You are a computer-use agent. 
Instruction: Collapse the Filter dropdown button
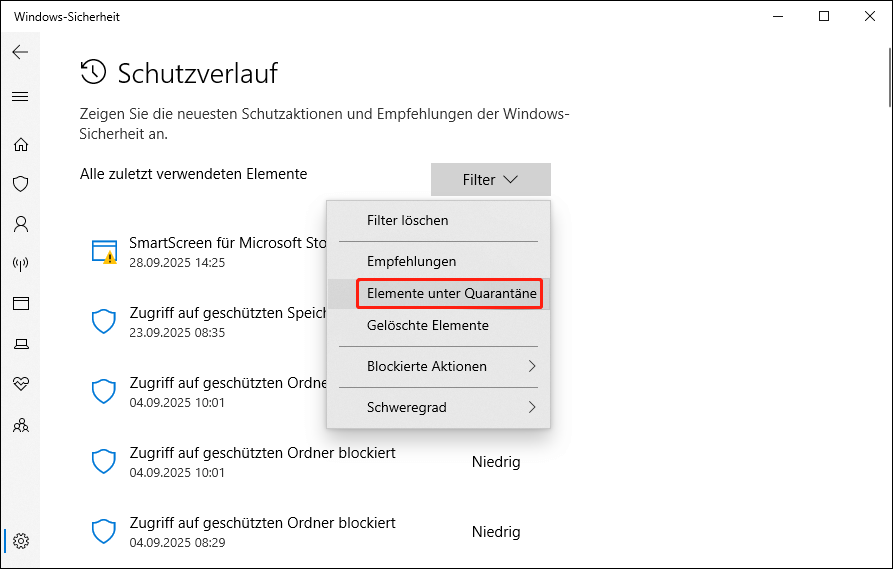tap(490, 180)
